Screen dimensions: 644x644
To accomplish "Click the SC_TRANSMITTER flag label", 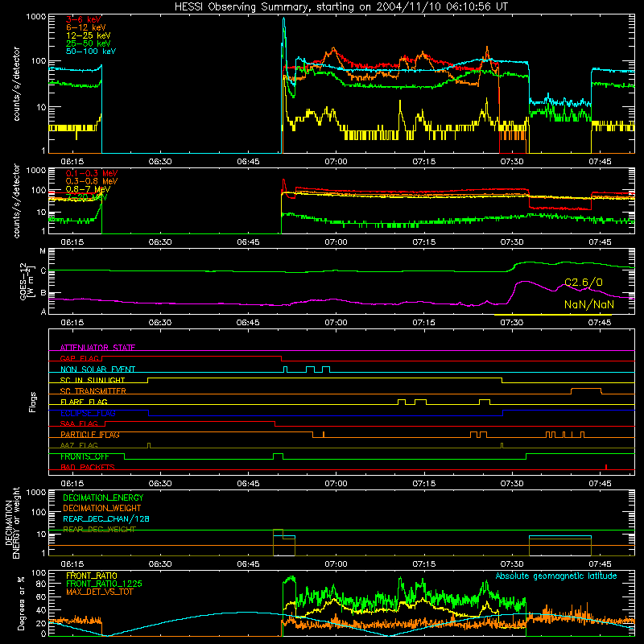I will click(93, 391).
